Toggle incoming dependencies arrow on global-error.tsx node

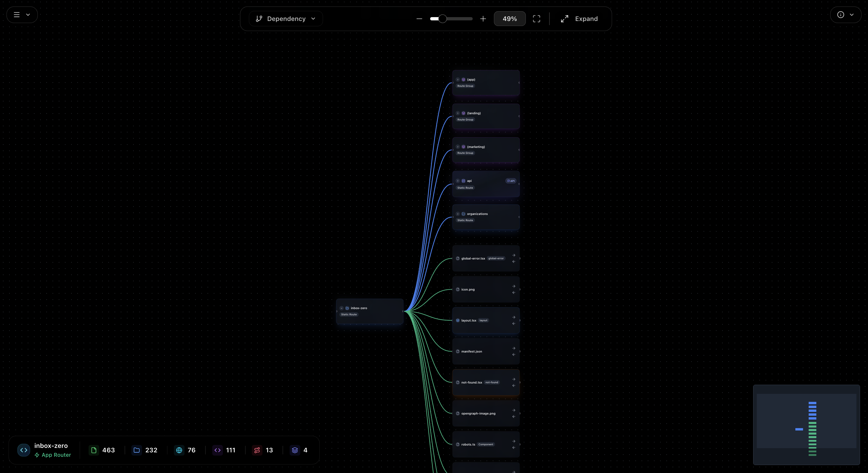(x=513, y=262)
